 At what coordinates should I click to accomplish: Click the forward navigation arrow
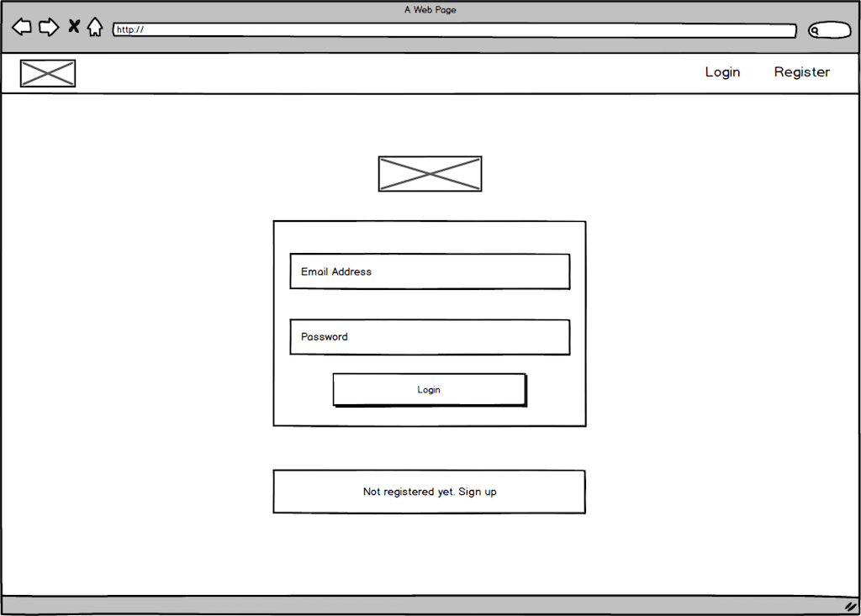coord(50,27)
